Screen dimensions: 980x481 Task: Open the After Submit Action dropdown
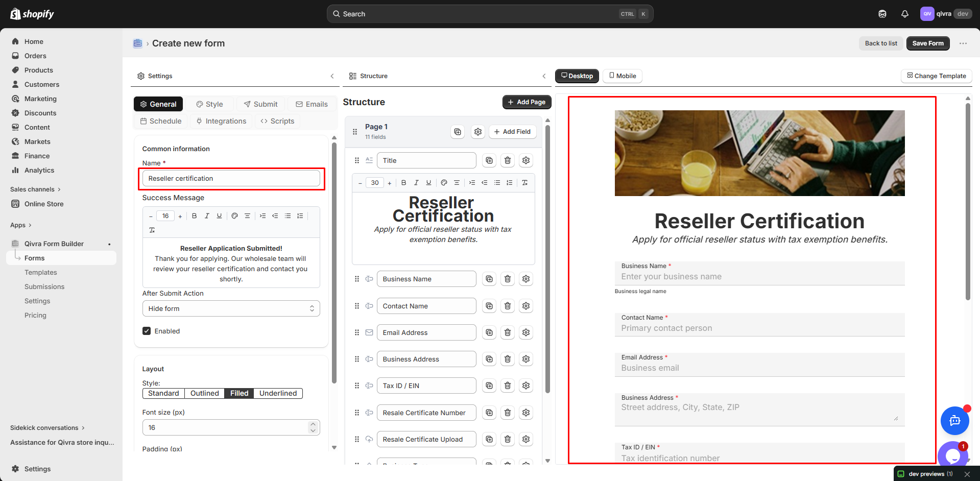coord(231,308)
